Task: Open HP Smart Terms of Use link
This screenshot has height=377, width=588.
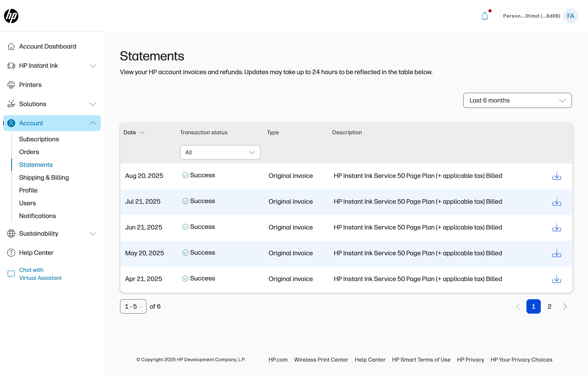Action: 421,360
